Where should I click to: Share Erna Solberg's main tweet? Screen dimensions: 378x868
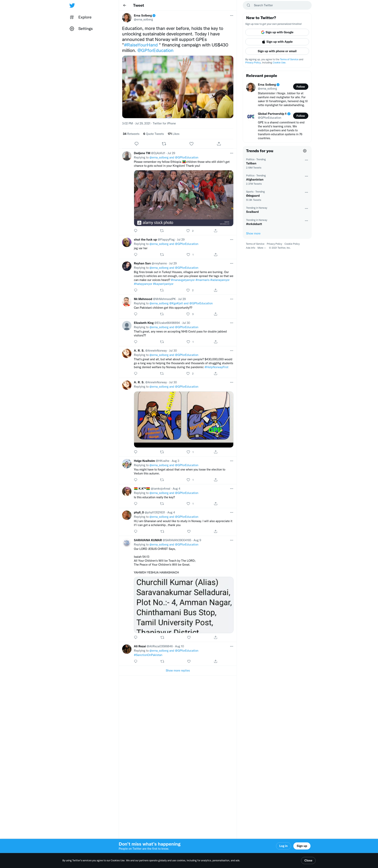(x=219, y=144)
